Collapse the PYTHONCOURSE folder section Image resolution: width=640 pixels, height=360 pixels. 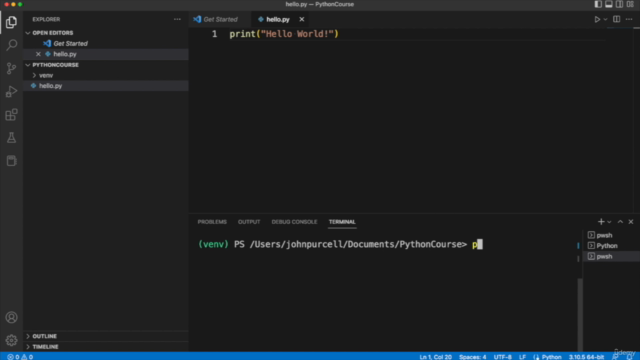106,65
